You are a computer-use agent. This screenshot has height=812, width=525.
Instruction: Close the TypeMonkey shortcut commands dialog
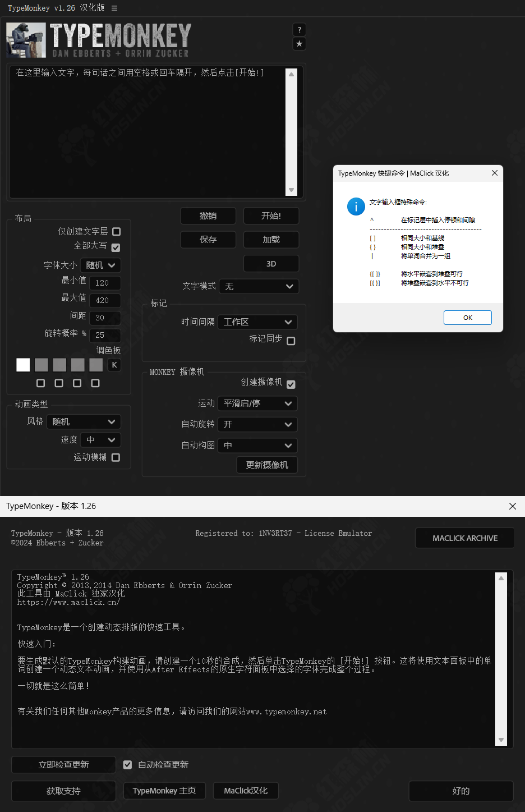(x=495, y=173)
